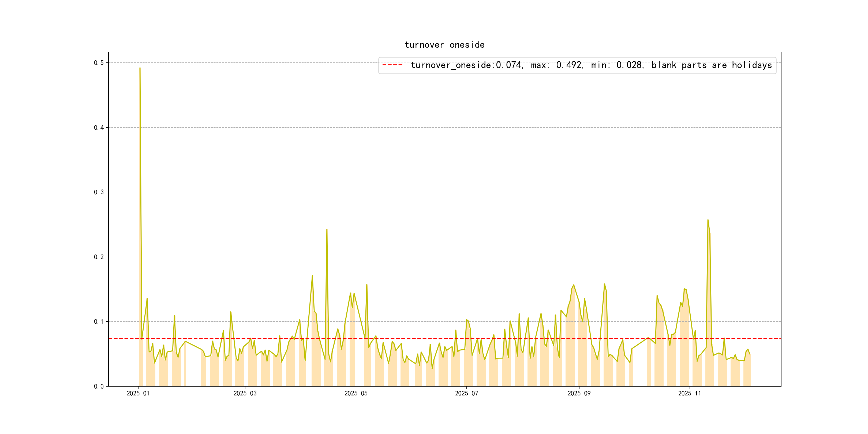Screen dimensions: 868x434
Task: Click the mid-April spike peak above 0.2
Action: click(x=327, y=230)
